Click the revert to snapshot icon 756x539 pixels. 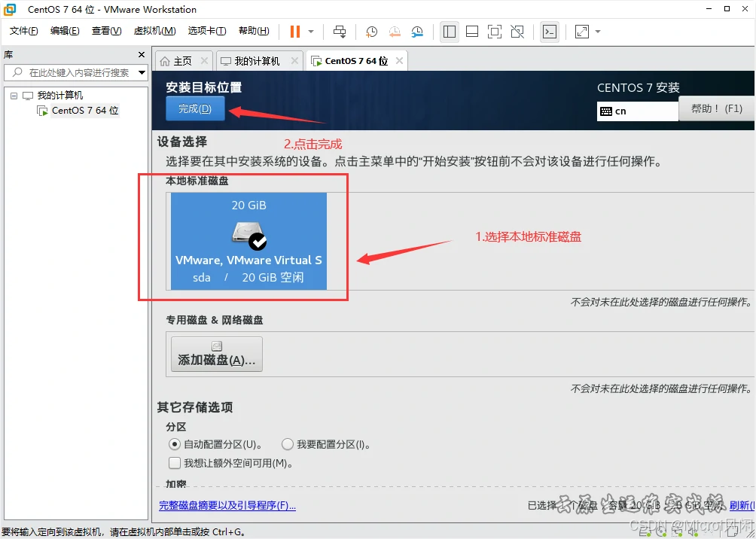[395, 32]
